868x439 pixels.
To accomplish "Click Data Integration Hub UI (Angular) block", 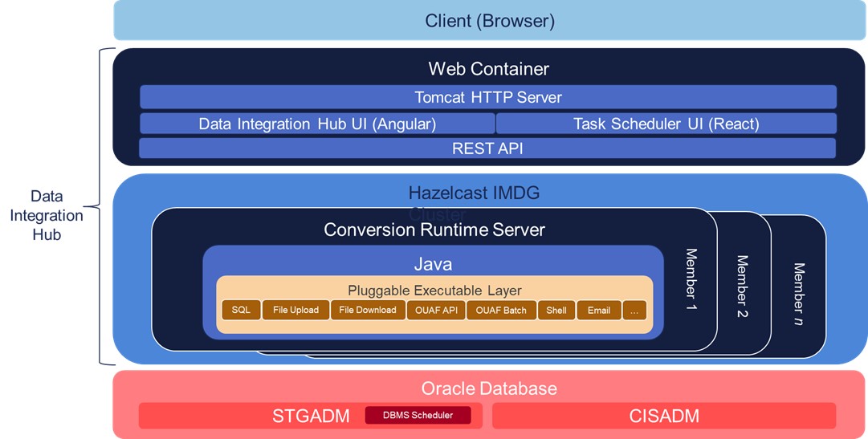I will point(317,124).
